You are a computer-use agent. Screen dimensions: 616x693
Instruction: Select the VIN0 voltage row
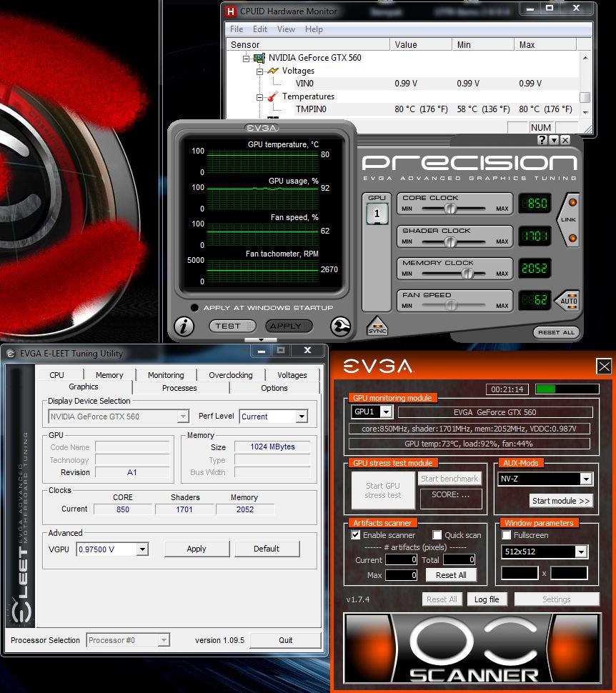pyautogui.click(x=402, y=84)
